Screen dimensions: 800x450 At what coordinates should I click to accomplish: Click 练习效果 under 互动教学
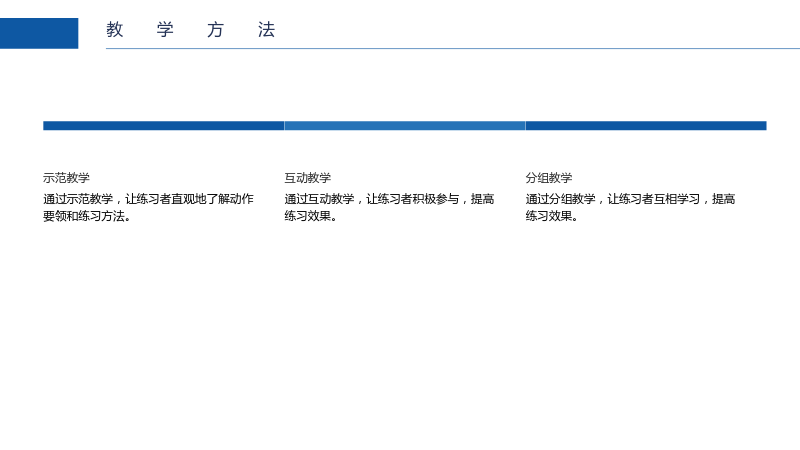click(308, 216)
